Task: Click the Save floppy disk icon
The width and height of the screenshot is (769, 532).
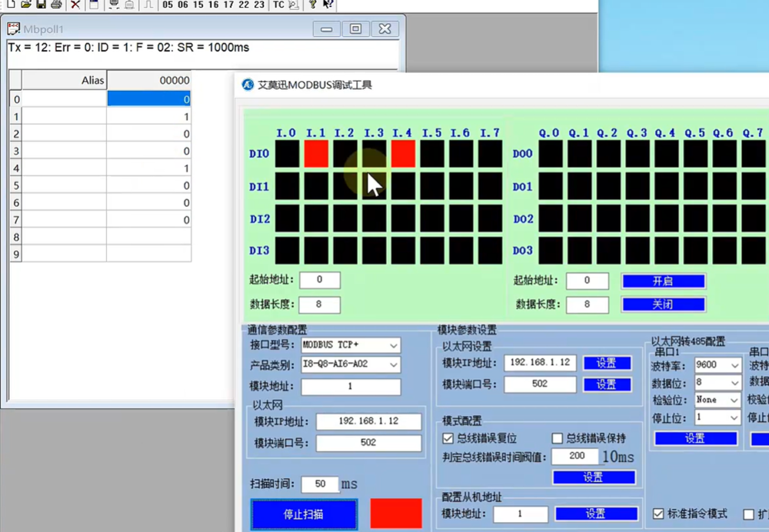Action: coord(41,5)
